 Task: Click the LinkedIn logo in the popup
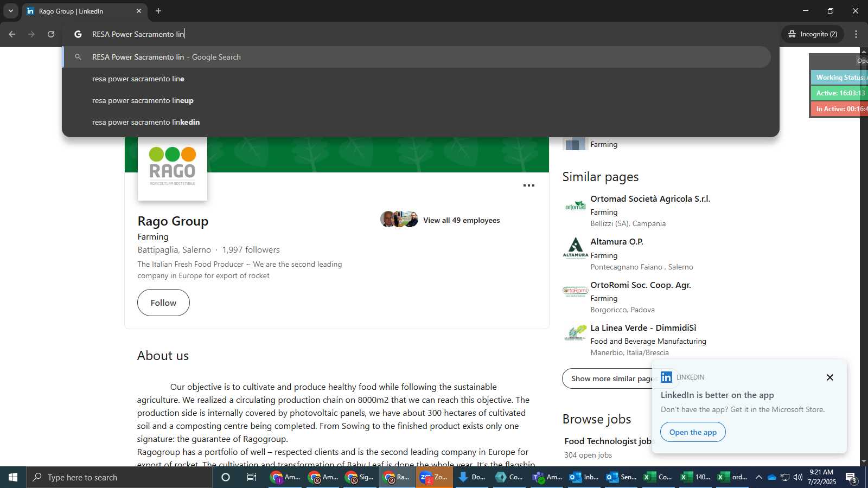(x=667, y=377)
